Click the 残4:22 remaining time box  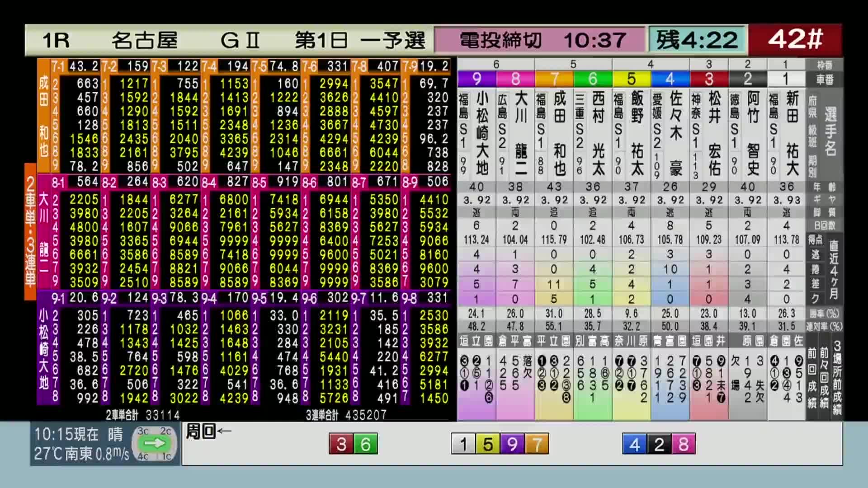click(697, 40)
